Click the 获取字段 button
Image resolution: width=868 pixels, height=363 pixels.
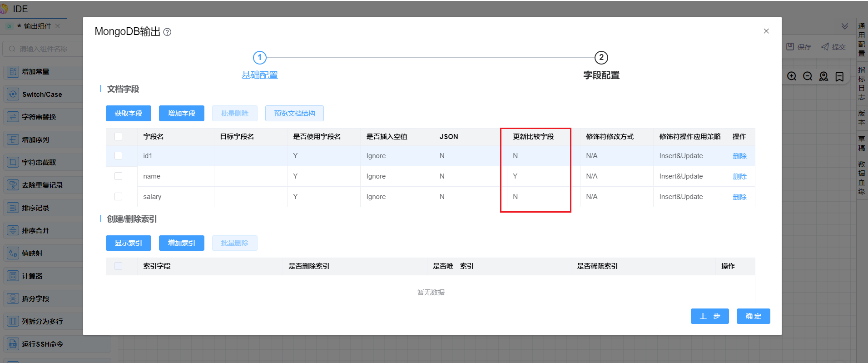pos(129,114)
